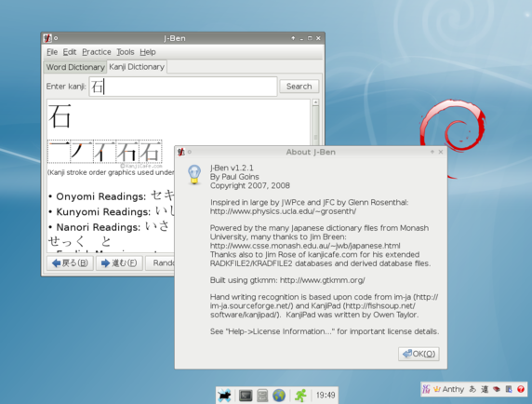532x404 pixels.
Task: Switch to the Word Dictionary tab
Action: pos(75,67)
